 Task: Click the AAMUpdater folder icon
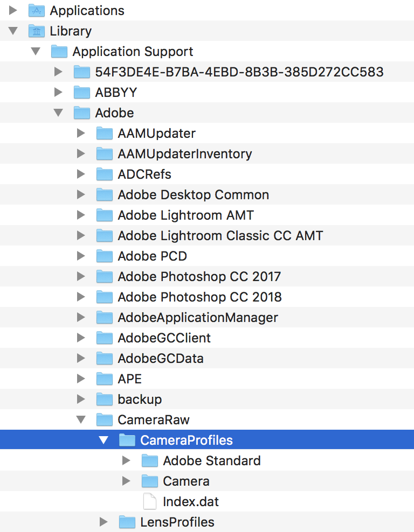click(x=105, y=134)
